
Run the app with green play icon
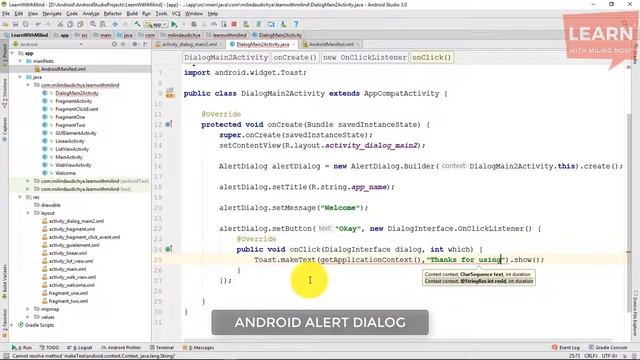(x=174, y=24)
